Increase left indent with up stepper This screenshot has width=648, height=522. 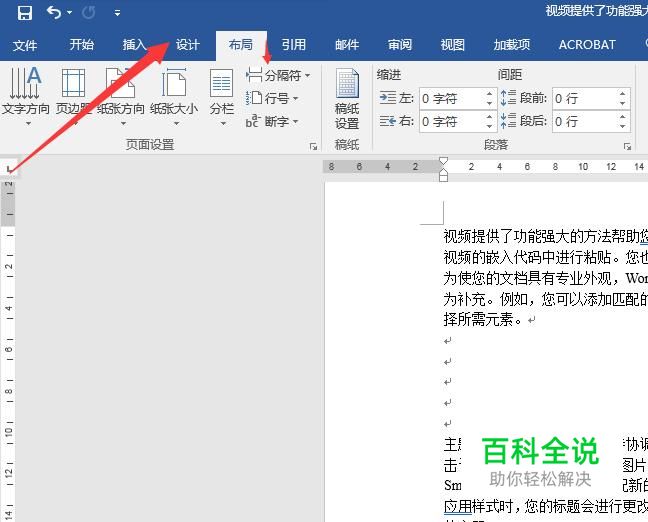click(489, 93)
